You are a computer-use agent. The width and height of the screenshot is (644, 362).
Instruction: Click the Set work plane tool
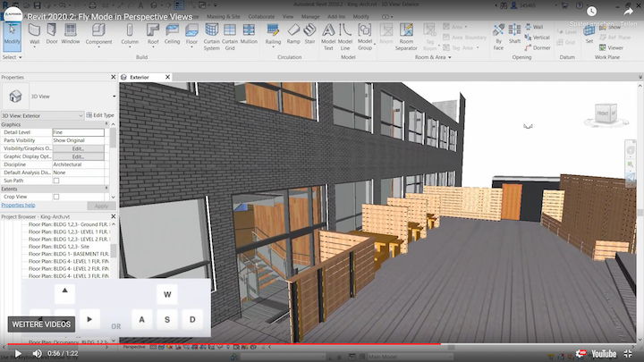589,35
